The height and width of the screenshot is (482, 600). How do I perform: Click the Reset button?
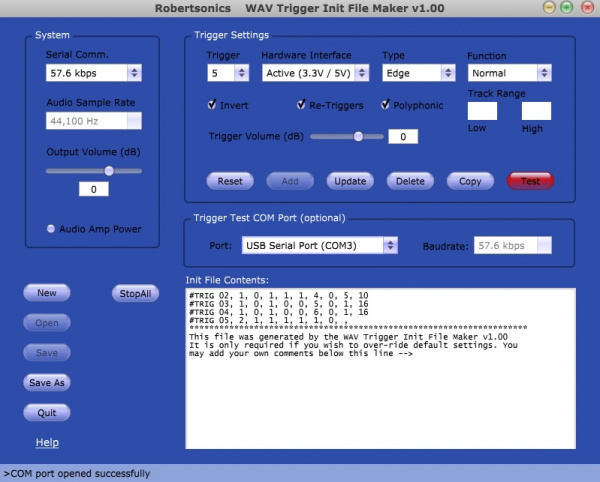pyautogui.click(x=230, y=181)
